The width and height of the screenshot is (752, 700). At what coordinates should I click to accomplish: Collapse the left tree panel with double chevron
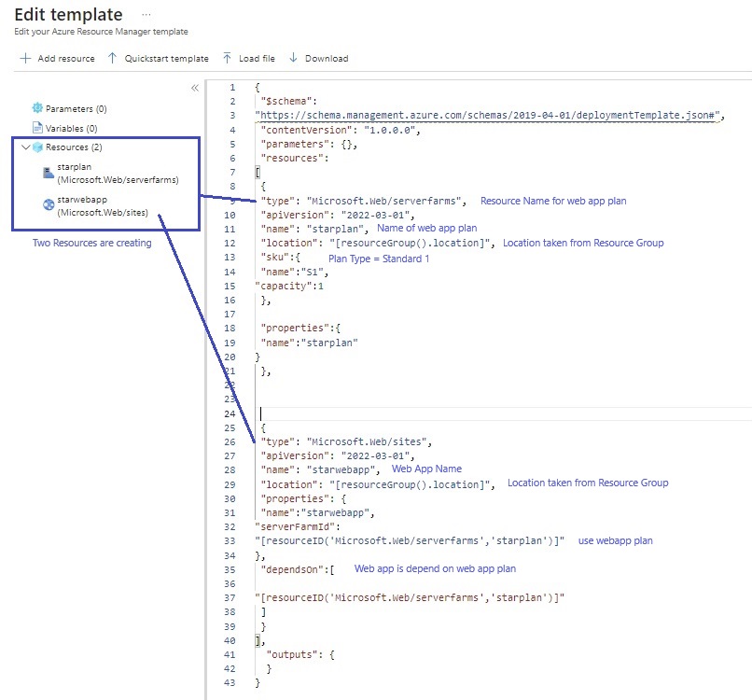pyautogui.click(x=195, y=88)
